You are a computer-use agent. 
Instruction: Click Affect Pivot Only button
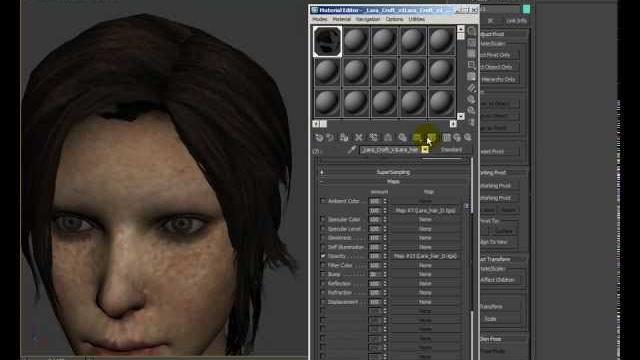pos(499,55)
